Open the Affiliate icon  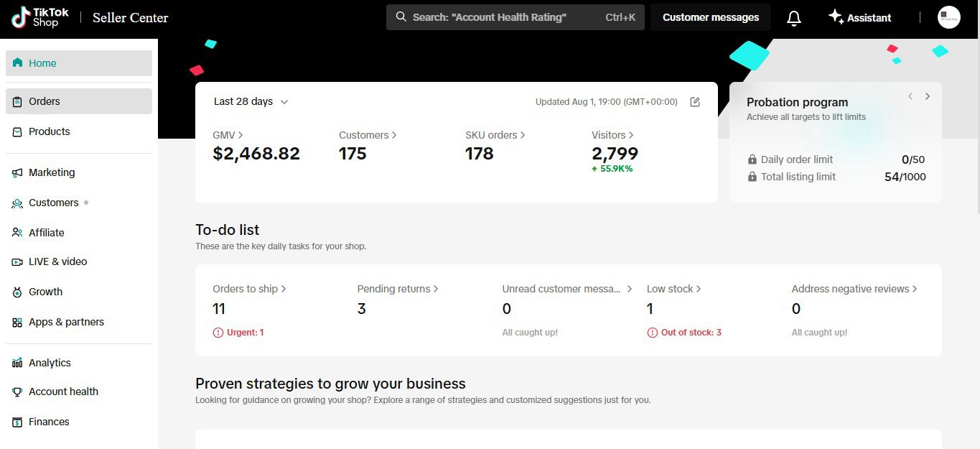click(17, 232)
